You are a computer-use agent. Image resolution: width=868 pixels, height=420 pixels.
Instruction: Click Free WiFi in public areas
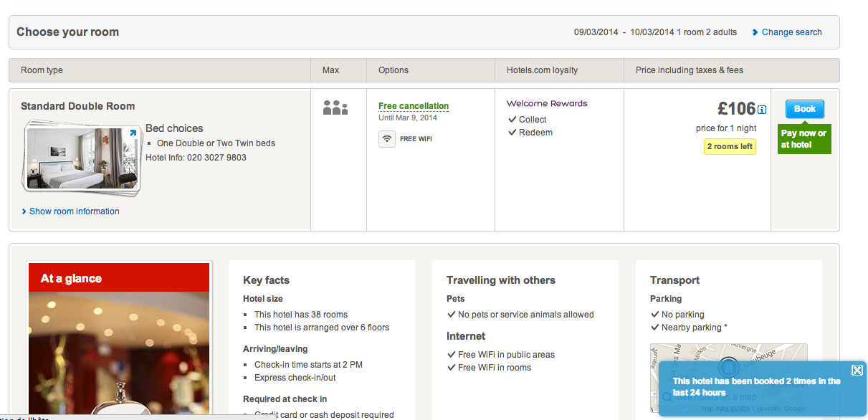point(506,355)
